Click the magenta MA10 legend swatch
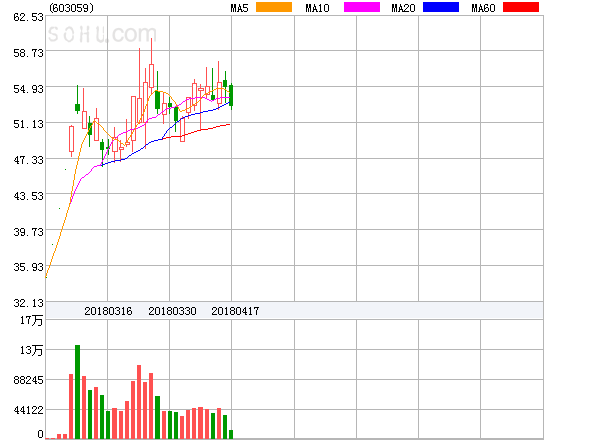Viewport: 600px width, 440px height. click(x=362, y=7)
